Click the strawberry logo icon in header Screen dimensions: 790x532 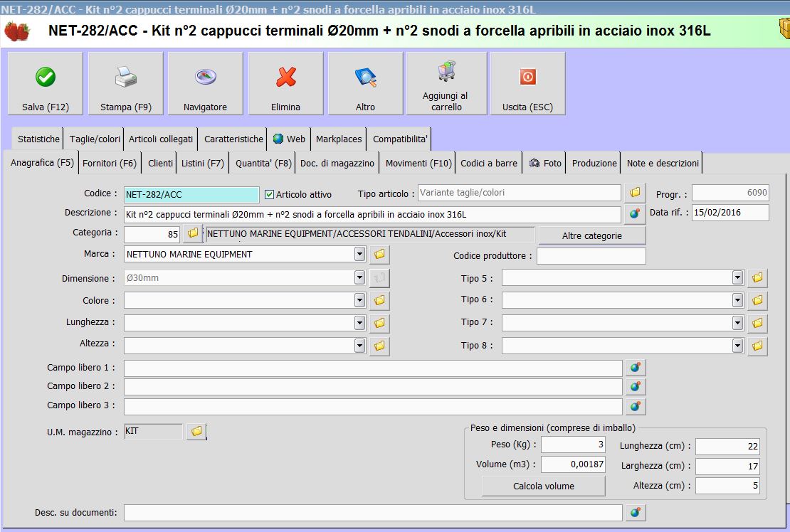click(17, 31)
